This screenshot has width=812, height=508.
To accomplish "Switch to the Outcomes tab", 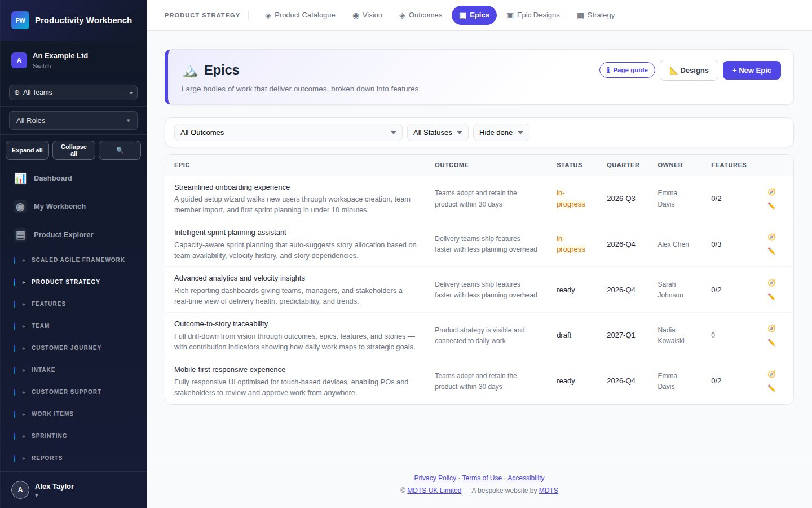I will 421,15.
